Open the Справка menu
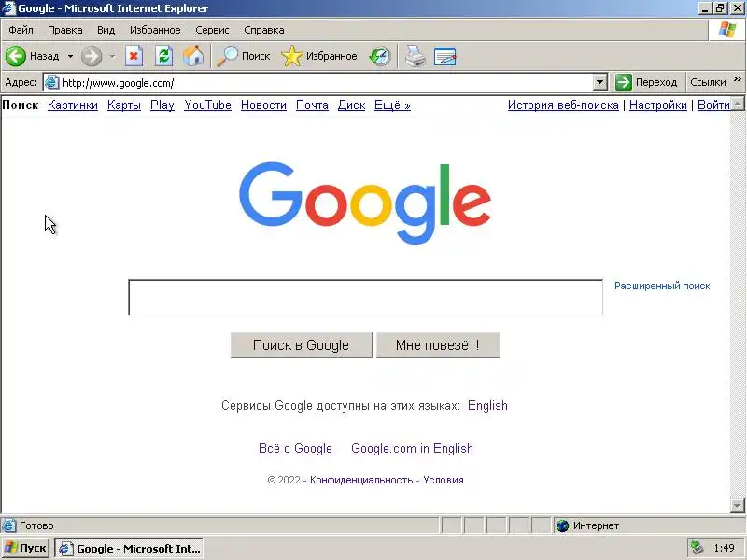Viewport: 747px width, 560px height. (x=264, y=30)
